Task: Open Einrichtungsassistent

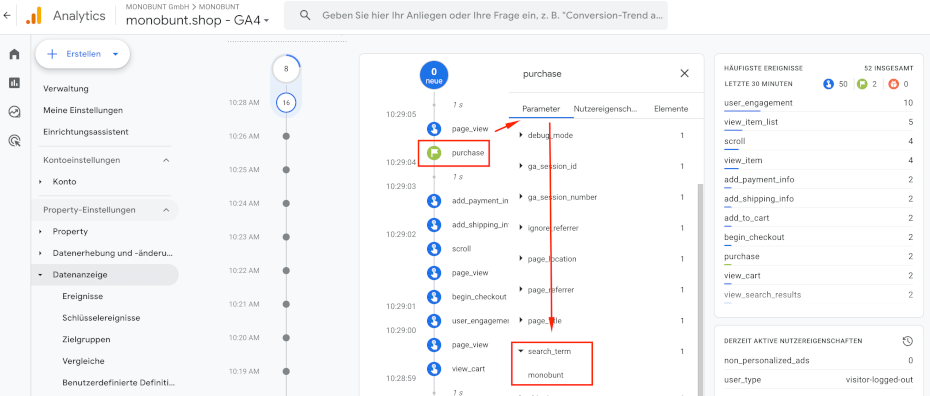Action: click(x=85, y=132)
